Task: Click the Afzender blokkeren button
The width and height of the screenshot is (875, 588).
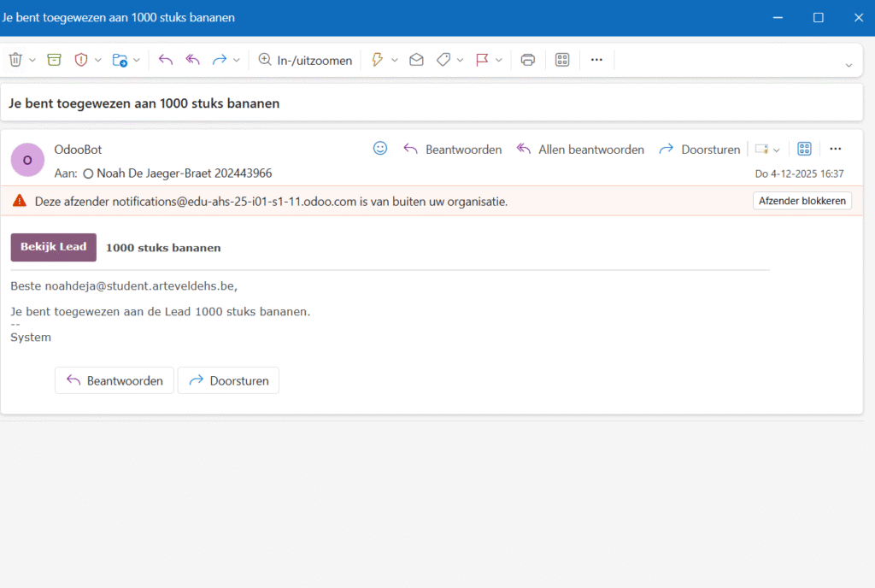Action: pos(802,200)
